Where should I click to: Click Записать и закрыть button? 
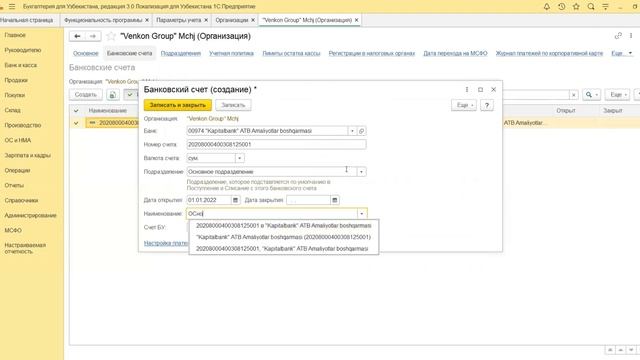pos(178,105)
